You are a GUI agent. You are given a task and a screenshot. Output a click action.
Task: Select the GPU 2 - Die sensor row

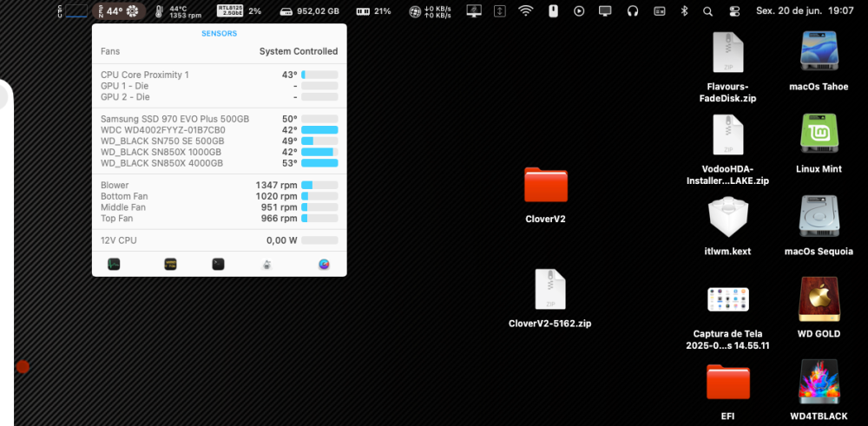pos(220,97)
